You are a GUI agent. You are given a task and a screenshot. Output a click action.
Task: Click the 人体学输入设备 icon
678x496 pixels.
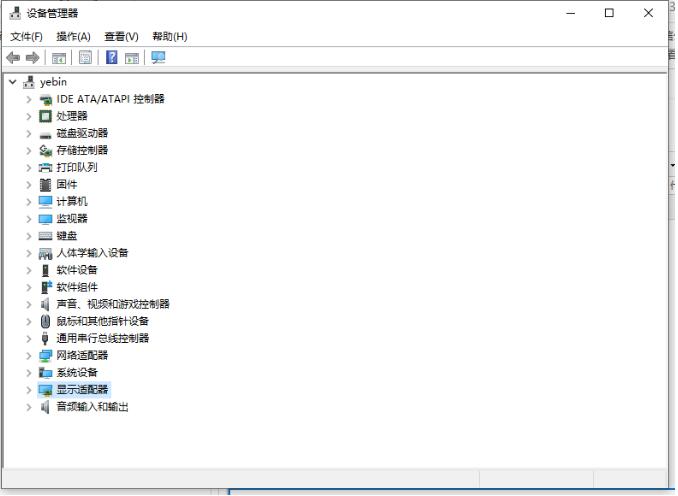[45, 253]
